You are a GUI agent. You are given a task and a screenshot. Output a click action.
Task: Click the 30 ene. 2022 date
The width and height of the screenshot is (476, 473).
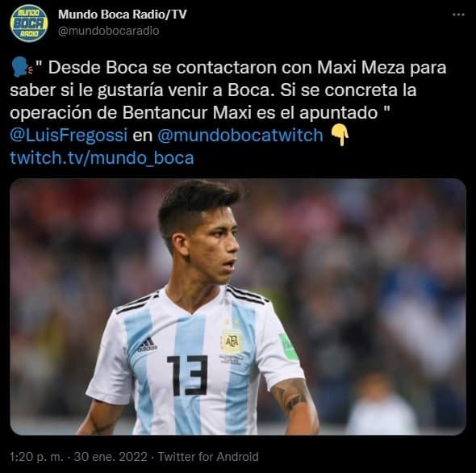(x=111, y=457)
